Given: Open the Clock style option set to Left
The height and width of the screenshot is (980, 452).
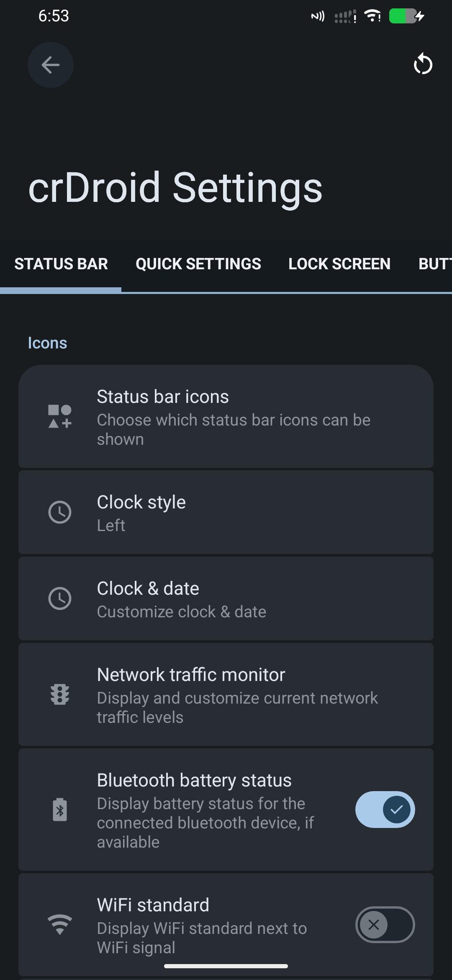Looking at the screenshot, I should [234, 513].
